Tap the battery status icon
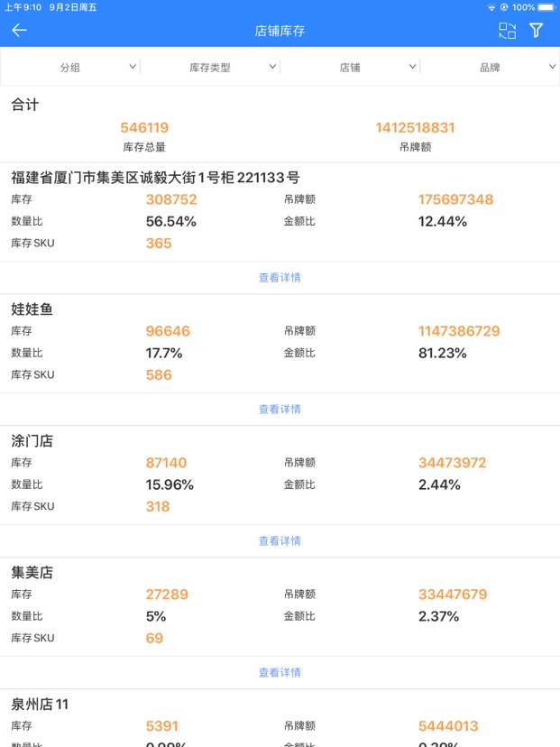The height and width of the screenshot is (747, 560). (548, 7)
